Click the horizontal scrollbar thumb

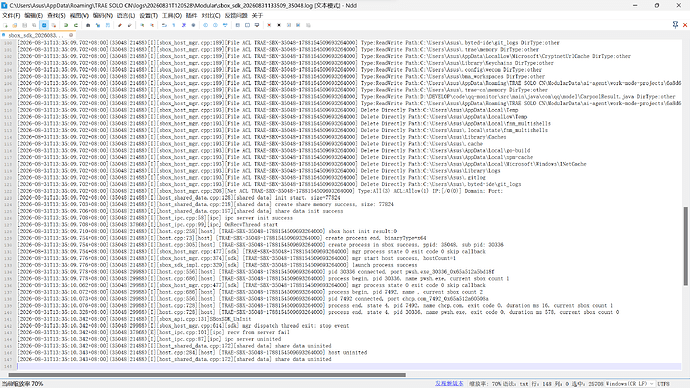coord(207,375)
